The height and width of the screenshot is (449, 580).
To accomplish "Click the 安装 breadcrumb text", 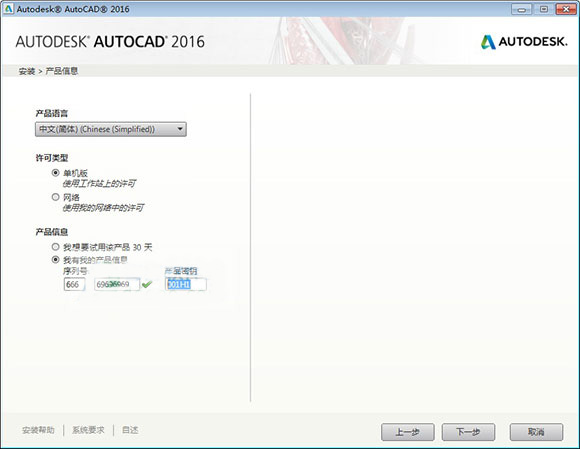I will point(27,71).
